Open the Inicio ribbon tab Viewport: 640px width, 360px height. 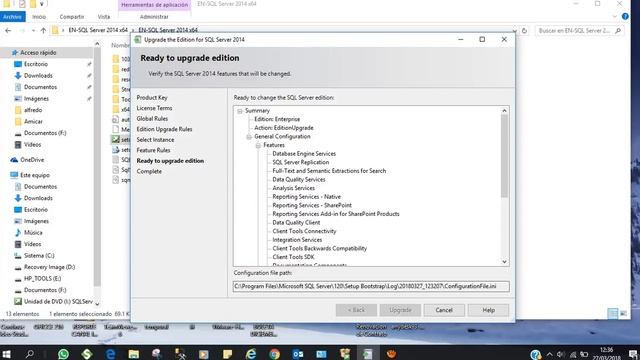pyautogui.click(x=39, y=17)
